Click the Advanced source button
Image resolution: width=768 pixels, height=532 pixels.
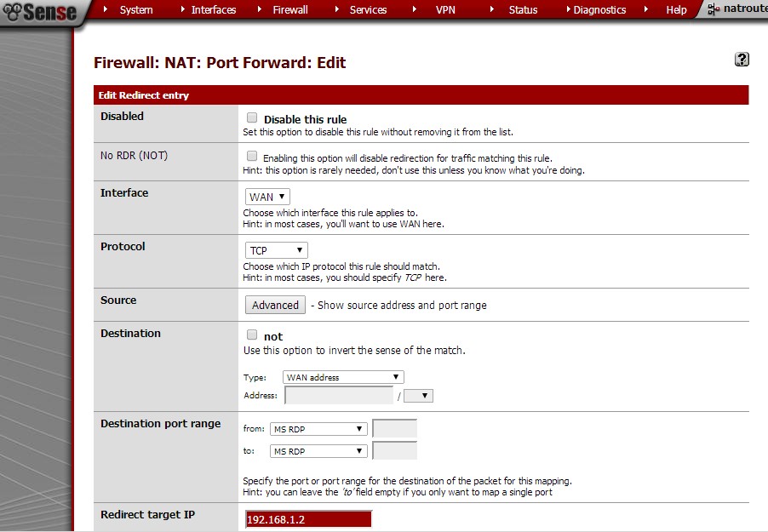[x=275, y=305]
